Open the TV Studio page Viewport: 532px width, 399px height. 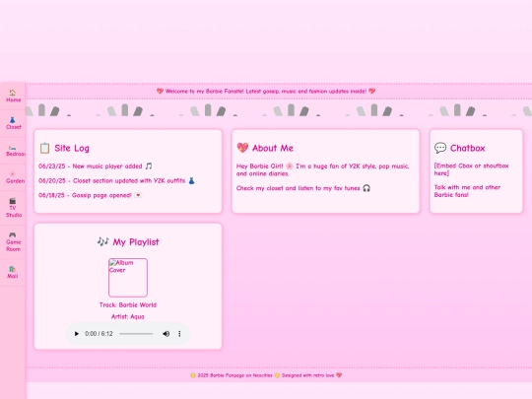click(x=13, y=208)
